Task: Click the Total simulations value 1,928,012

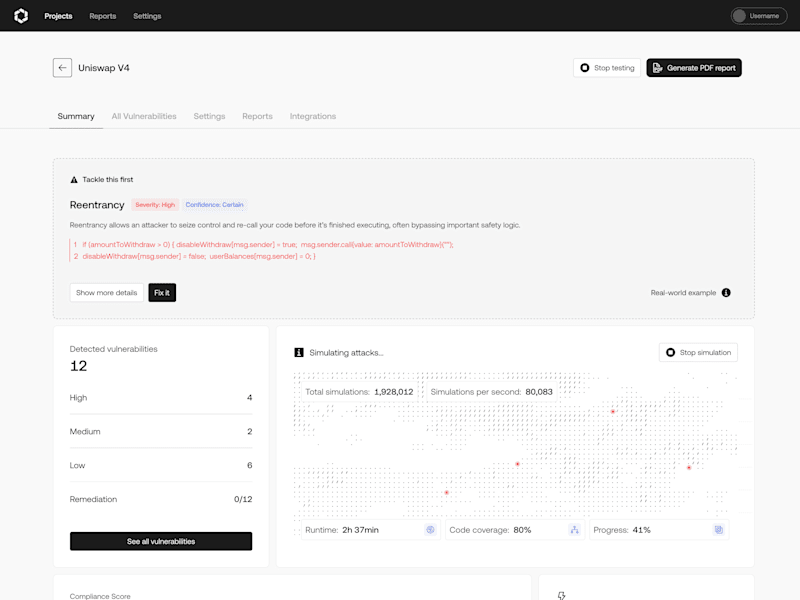Action: [393, 392]
